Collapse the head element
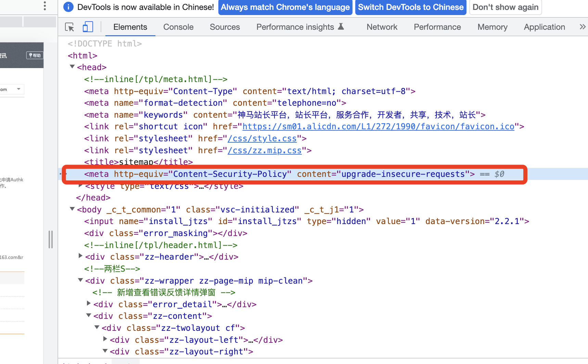The height and width of the screenshot is (364, 588). [x=72, y=67]
